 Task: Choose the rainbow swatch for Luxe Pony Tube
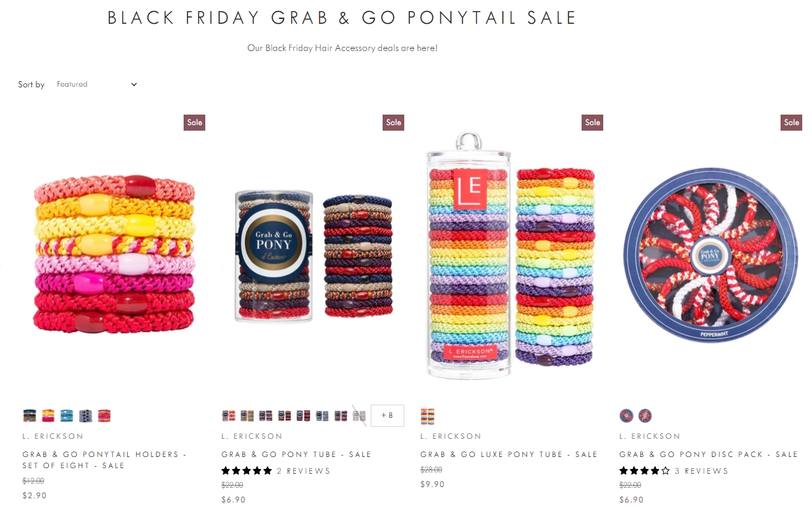point(427,416)
